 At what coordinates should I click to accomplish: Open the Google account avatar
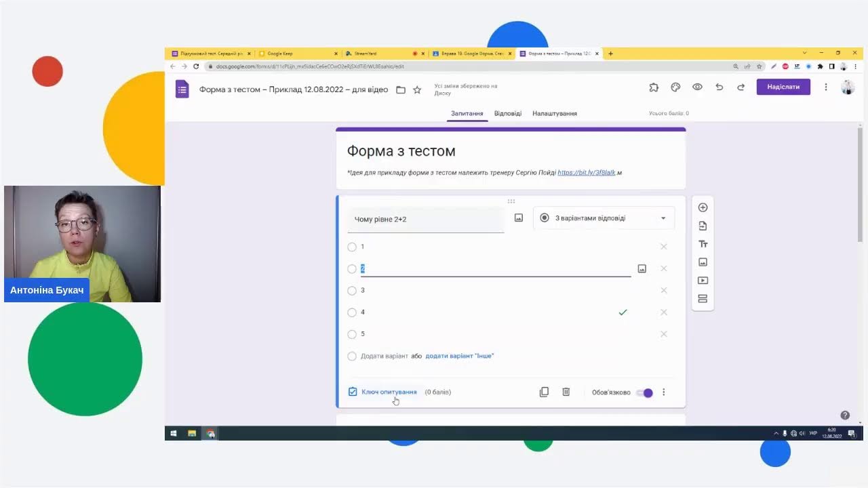(x=848, y=87)
